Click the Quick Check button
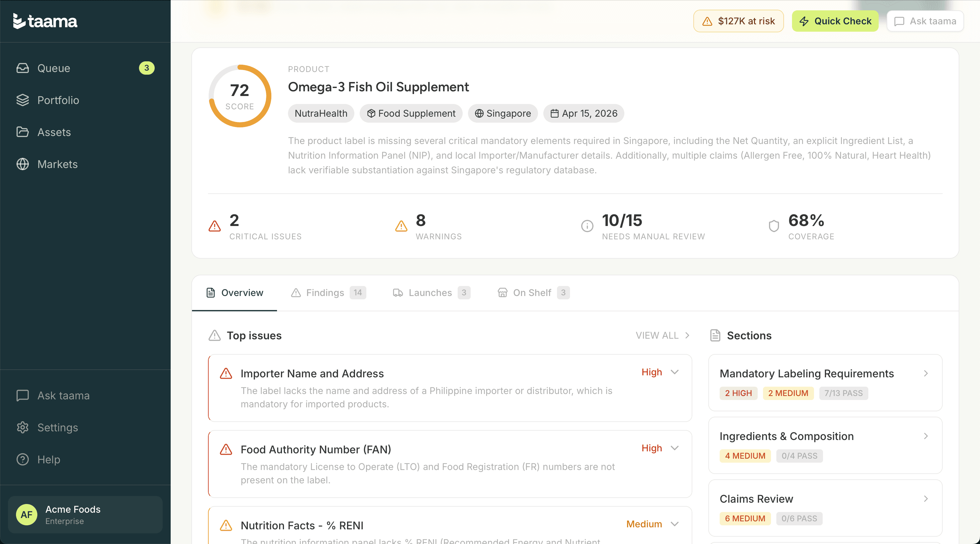Image resolution: width=980 pixels, height=544 pixels. click(x=835, y=21)
